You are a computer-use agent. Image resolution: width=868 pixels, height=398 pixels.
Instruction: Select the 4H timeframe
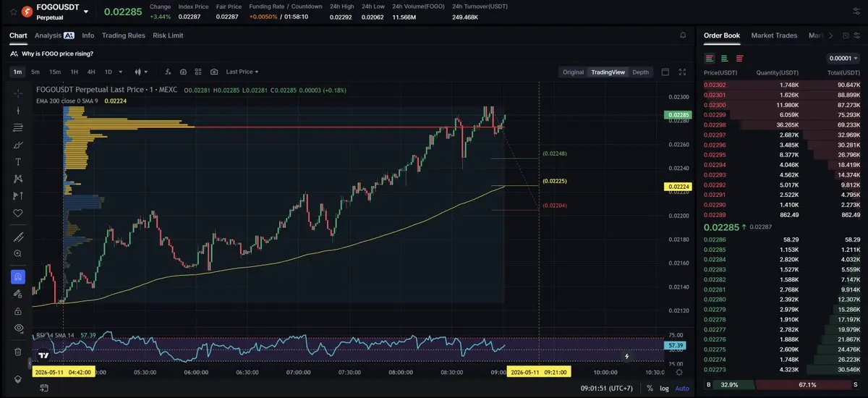(x=91, y=72)
